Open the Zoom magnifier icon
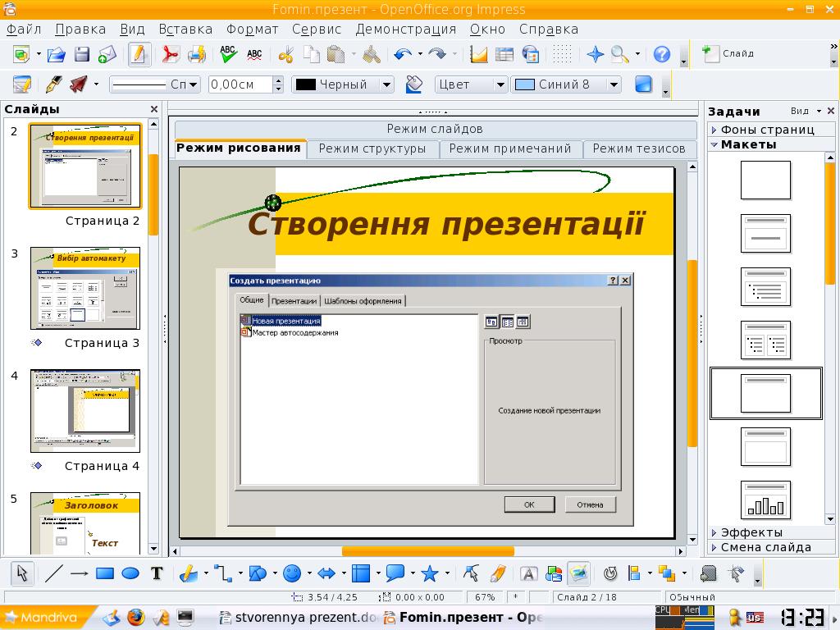 (x=620, y=54)
